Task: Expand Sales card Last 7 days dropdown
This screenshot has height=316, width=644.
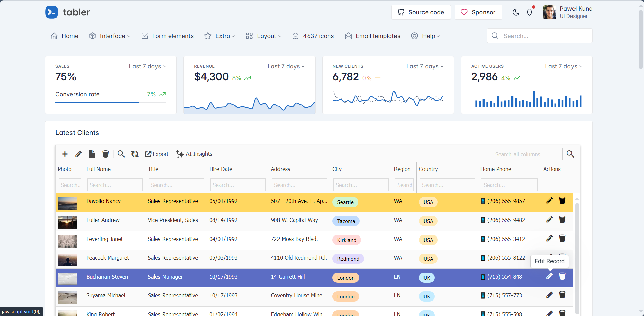Action: coord(147,66)
